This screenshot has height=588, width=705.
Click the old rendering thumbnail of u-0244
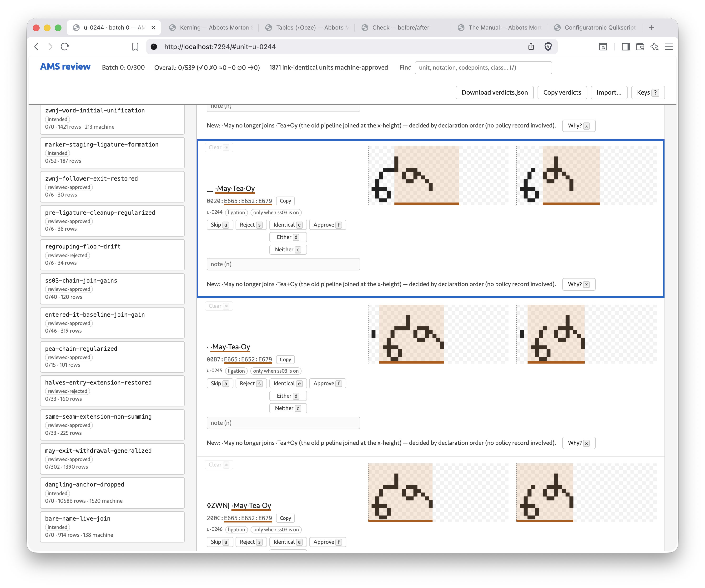click(438, 176)
